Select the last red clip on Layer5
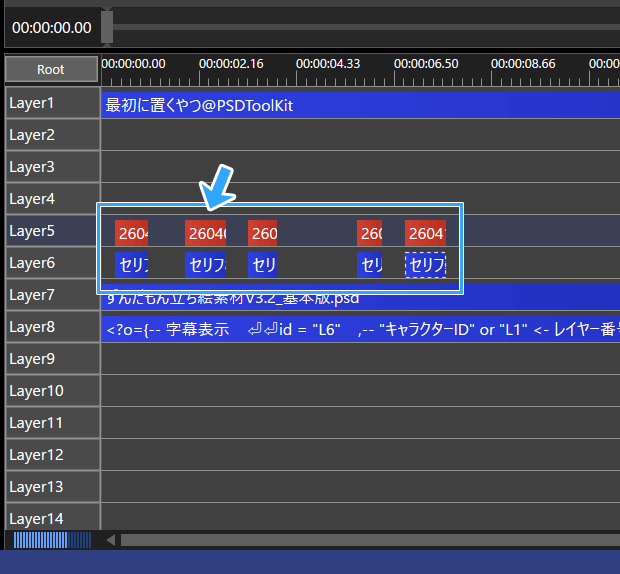Screen dimensions: 620x574 (425, 234)
